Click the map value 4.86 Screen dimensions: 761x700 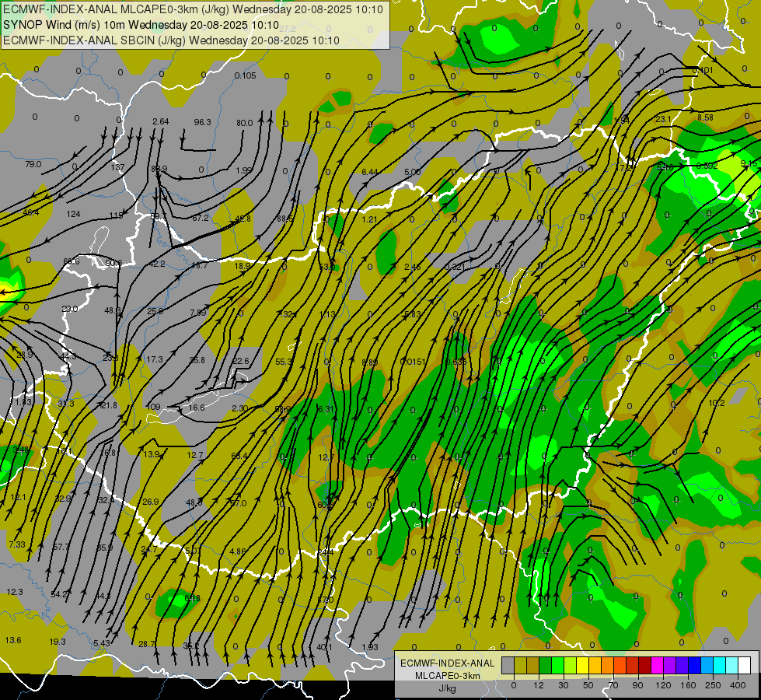coord(238,551)
